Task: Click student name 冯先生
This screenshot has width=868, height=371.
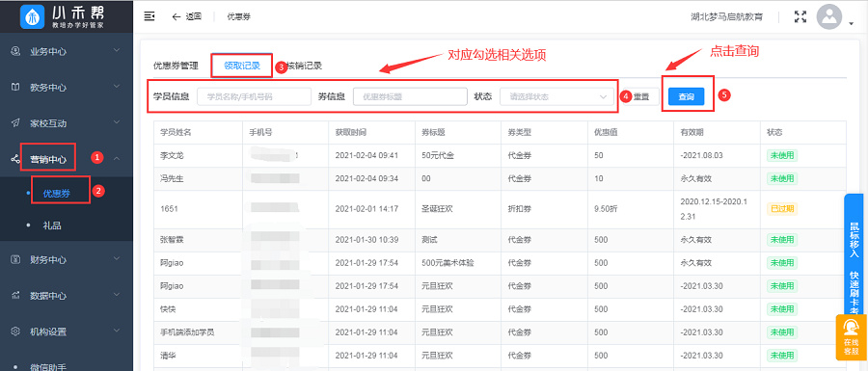Action: 172,178
